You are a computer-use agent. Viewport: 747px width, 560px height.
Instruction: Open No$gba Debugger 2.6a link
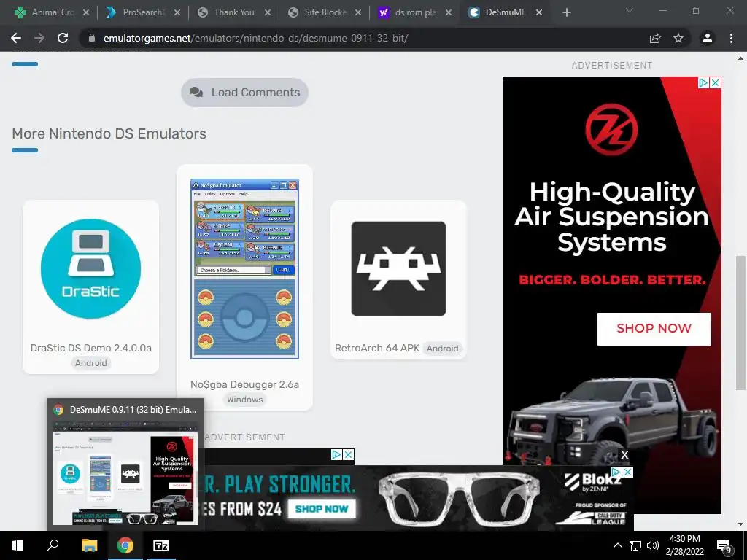[244, 385]
